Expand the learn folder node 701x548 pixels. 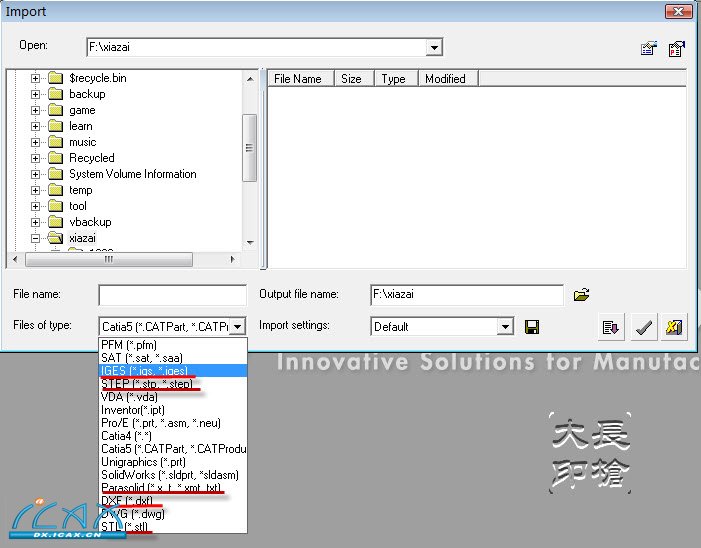tap(35, 126)
